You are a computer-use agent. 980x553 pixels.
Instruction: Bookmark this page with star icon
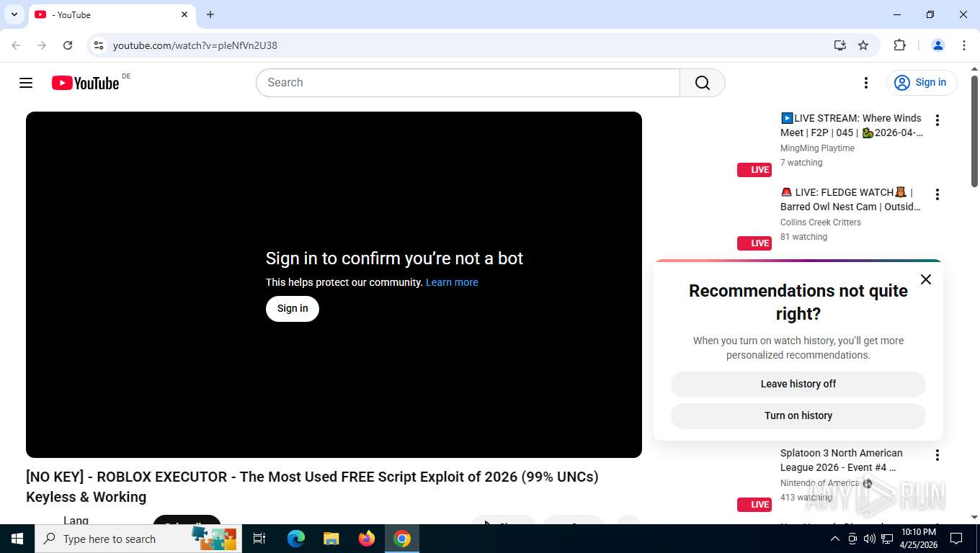pos(863,45)
